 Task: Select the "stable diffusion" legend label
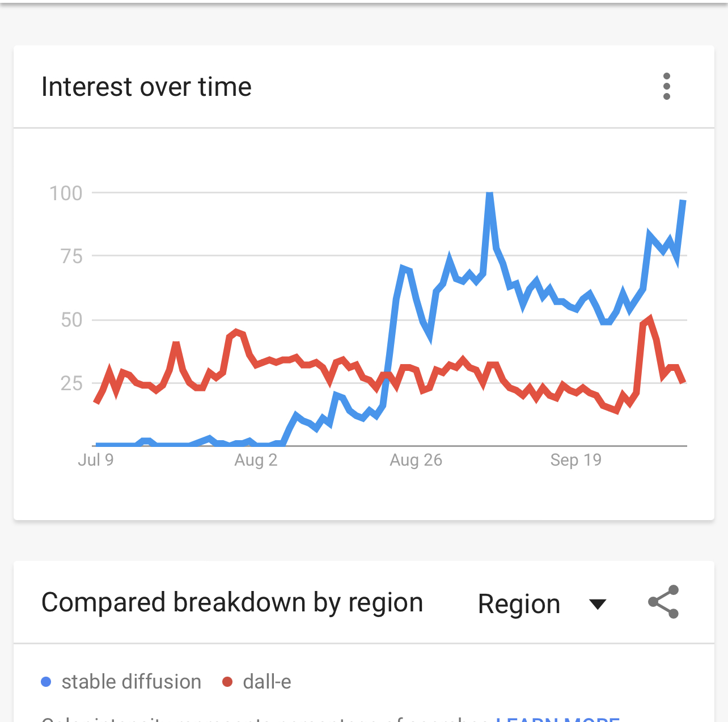[x=131, y=682]
